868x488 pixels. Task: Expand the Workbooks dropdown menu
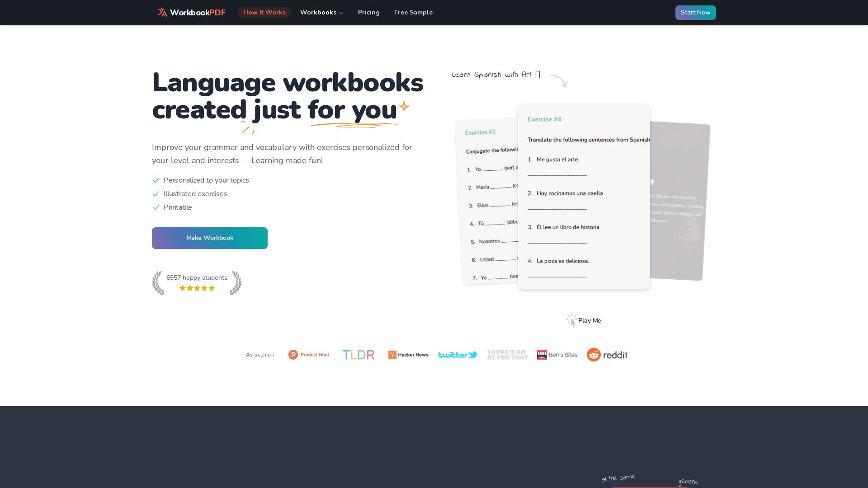[321, 12]
